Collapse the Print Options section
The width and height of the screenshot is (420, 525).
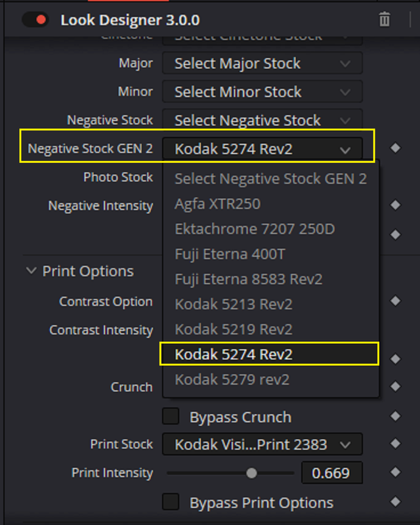(x=31, y=270)
